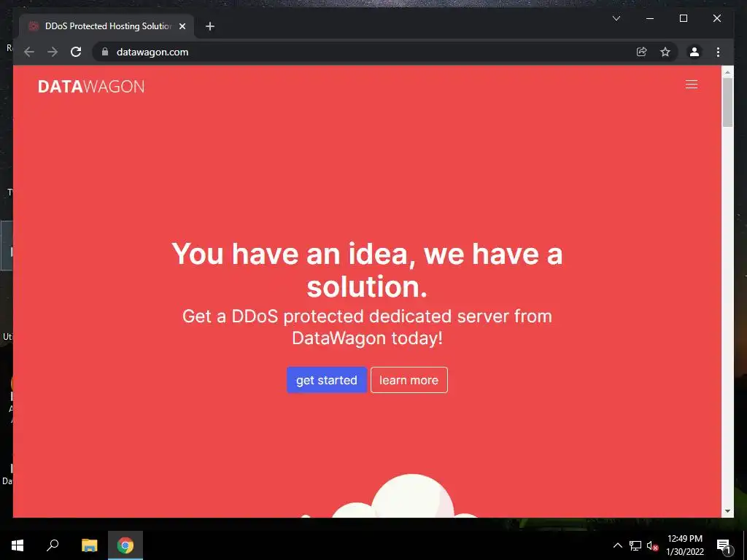The width and height of the screenshot is (747, 560).
Task: Open File Explorer from taskbar
Action: [89, 545]
